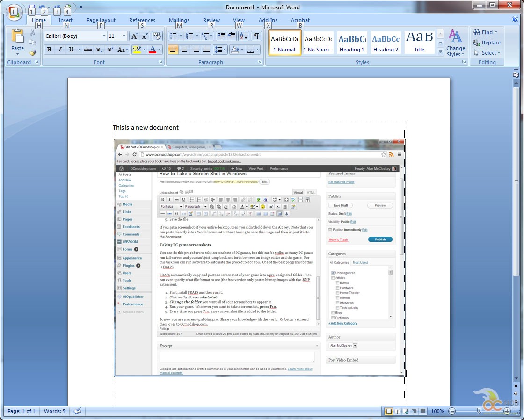Click the Shrink Font icon
Viewport: 524px width, 420px height.
[145, 36]
